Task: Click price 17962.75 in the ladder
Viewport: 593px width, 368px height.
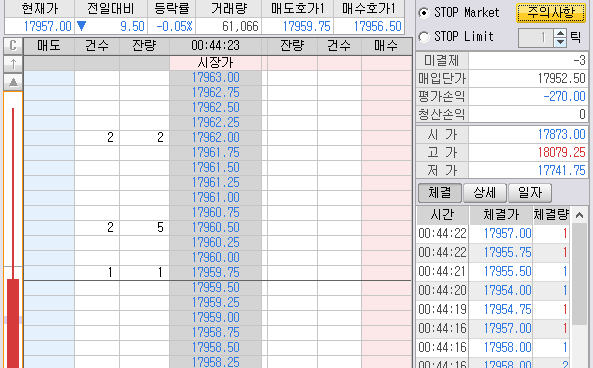Action: (216, 93)
